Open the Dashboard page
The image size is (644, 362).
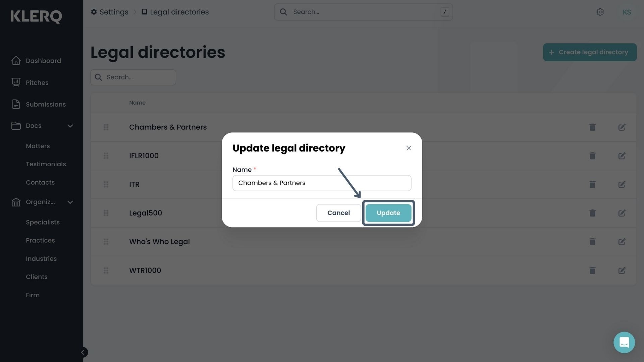43,61
